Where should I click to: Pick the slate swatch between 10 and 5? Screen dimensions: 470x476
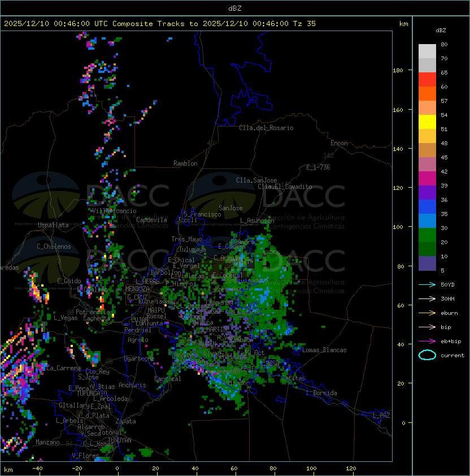click(x=427, y=263)
